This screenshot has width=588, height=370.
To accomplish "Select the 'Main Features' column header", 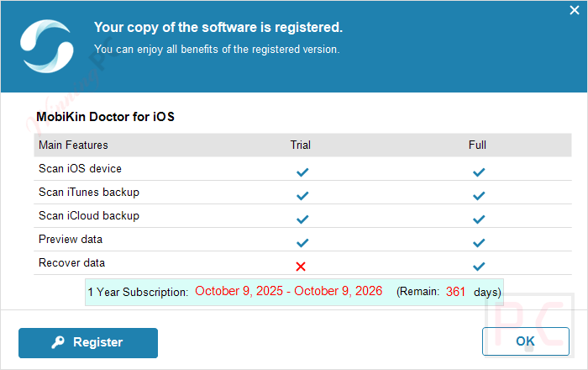I will coord(74,145).
